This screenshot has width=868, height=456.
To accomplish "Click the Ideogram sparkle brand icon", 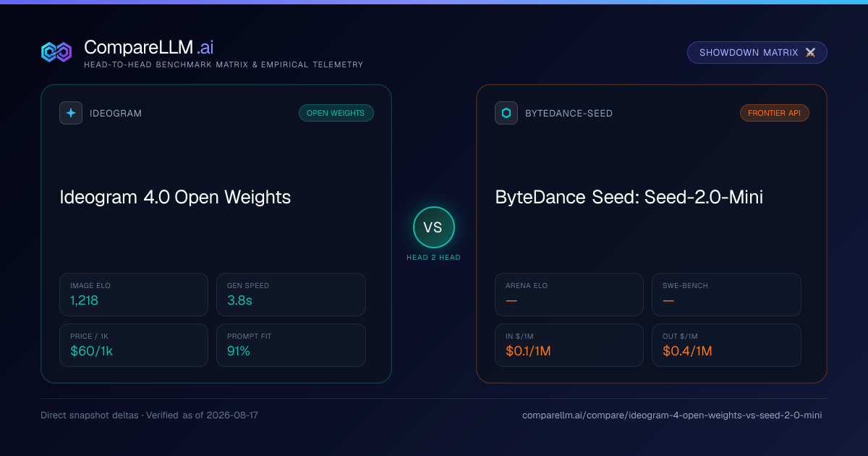I will [71, 113].
